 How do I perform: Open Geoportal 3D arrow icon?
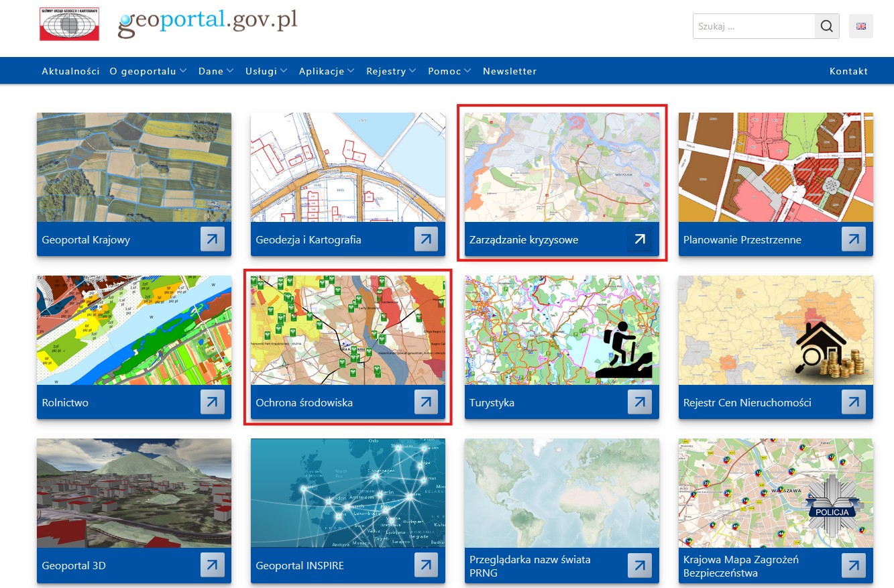click(x=212, y=565)
